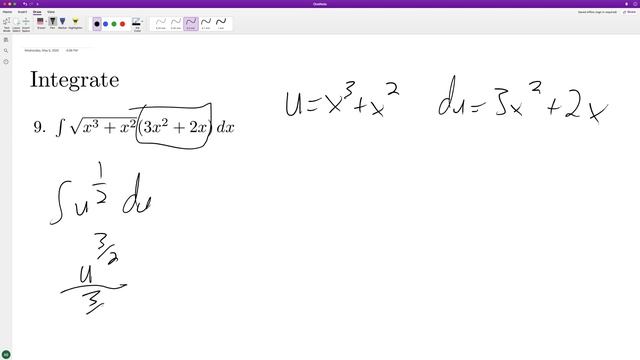The height and width of the screenshot is (360, 640).
Task: Choose the thinnest pen stroke thickness
Action: (x=160, y=24)
